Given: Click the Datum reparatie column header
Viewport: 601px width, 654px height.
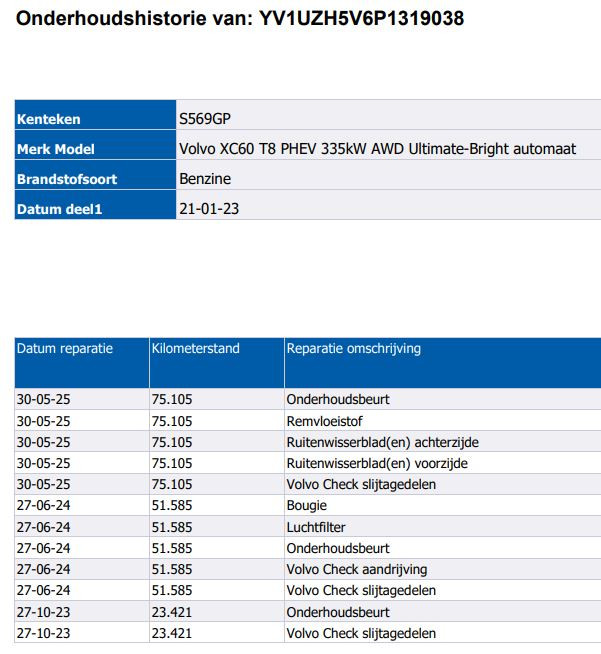Looking at the screenshot, I should coord(65,349).
